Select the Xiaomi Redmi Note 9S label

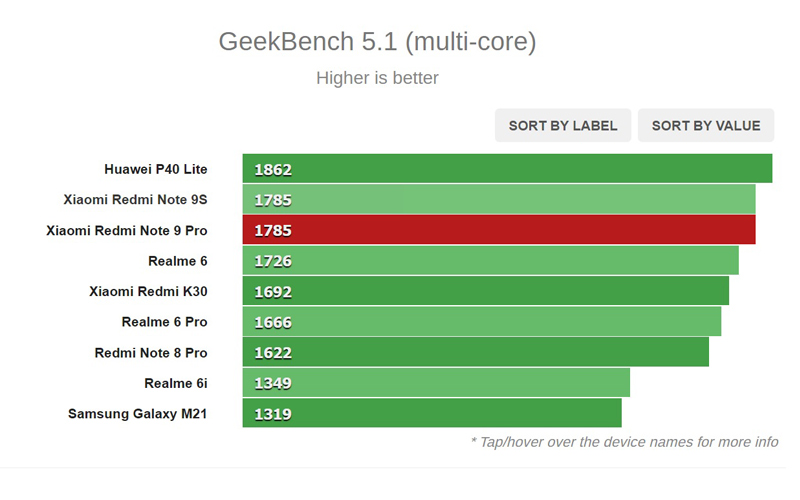pos(135,200)
